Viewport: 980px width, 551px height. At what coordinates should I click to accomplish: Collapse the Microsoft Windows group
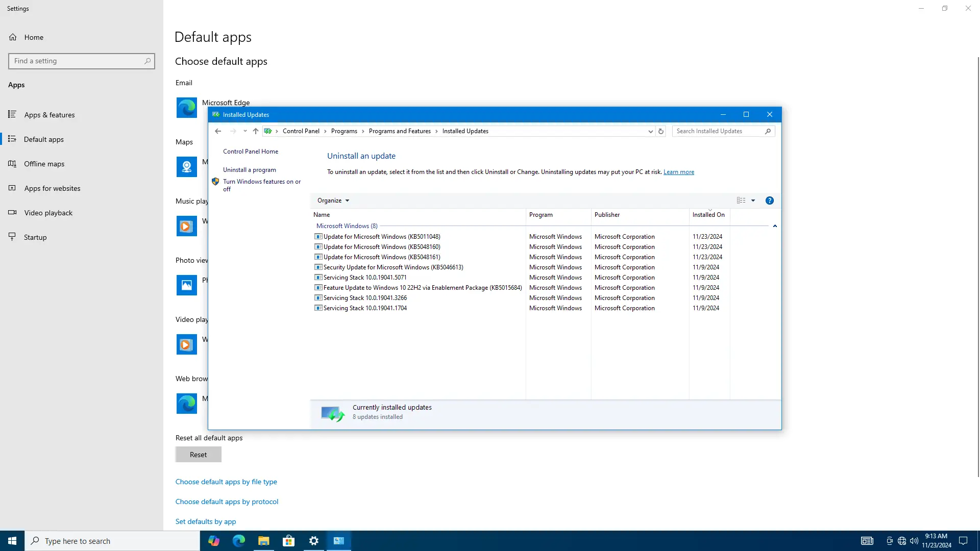click(774, 226)
